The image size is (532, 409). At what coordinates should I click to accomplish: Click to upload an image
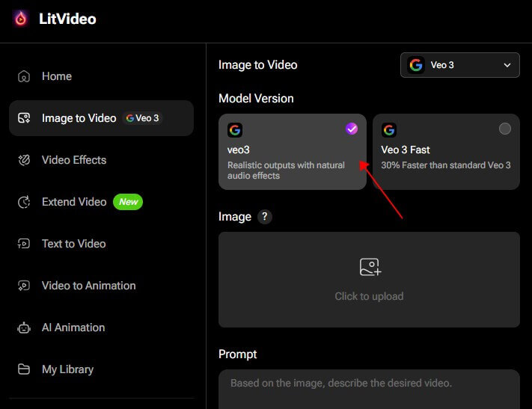[x=369, y=280]
